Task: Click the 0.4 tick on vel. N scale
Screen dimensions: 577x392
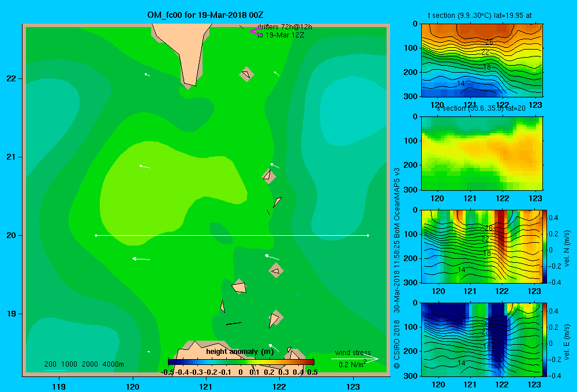Action: pos(553,218)
